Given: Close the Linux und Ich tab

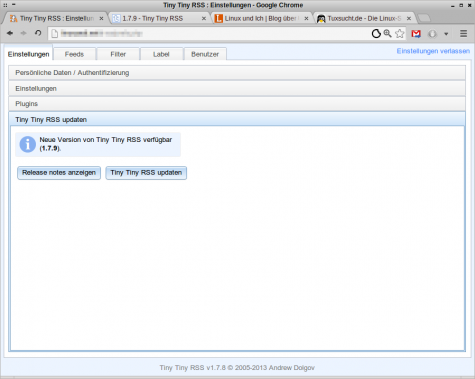Looking at the screenshot, I should coord(306,19).
